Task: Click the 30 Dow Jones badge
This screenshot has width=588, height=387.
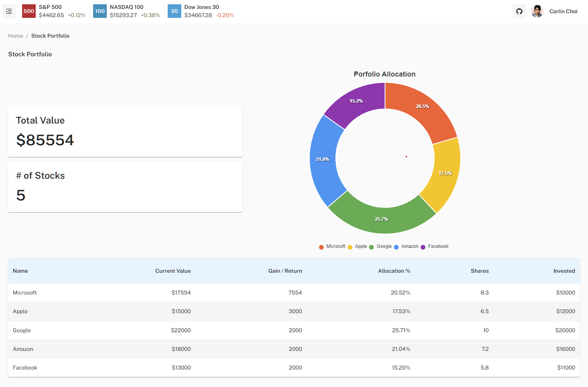Action: coord(174,11)
